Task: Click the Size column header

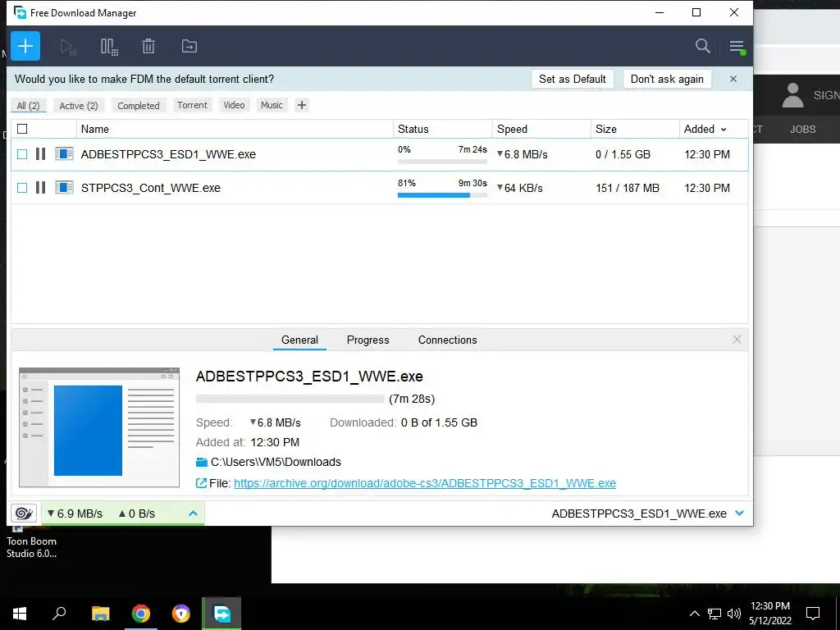Action: tap(636, 129)
